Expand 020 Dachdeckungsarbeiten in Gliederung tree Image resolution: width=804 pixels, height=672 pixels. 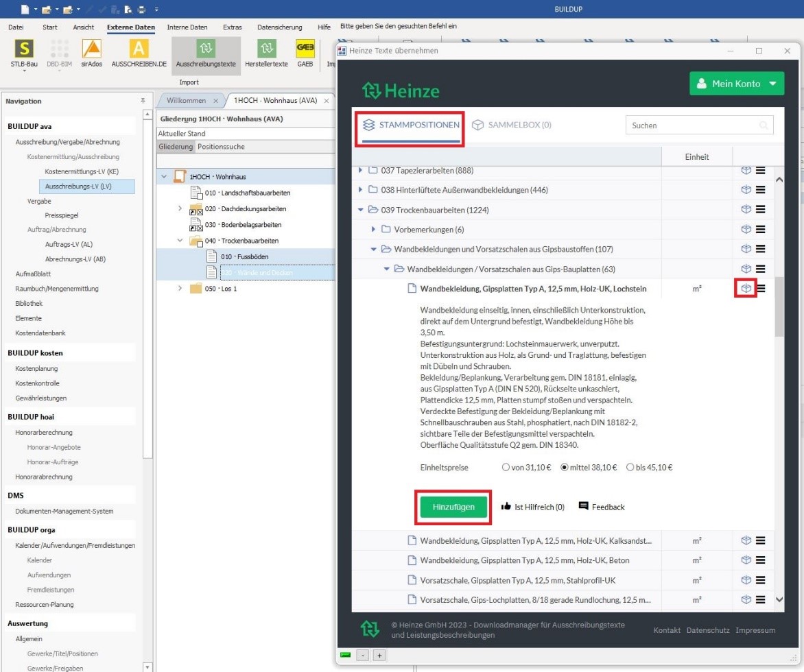click(180, 208)
